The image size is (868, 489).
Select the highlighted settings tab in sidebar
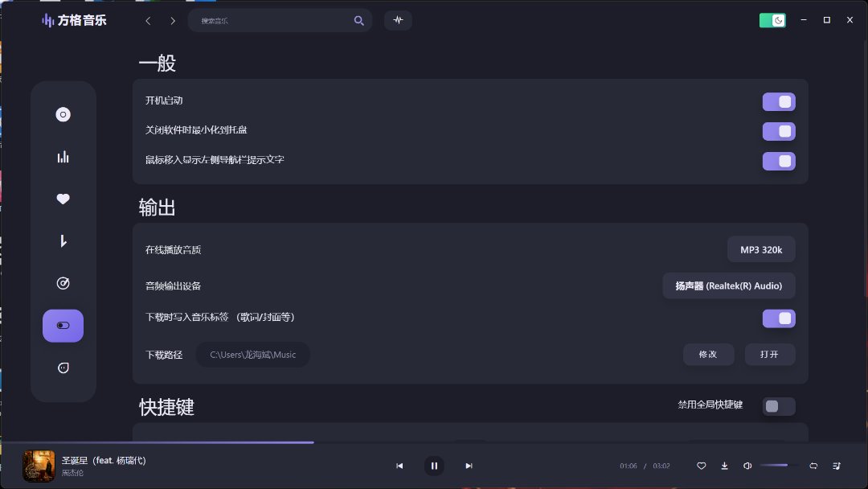[63, 326]
